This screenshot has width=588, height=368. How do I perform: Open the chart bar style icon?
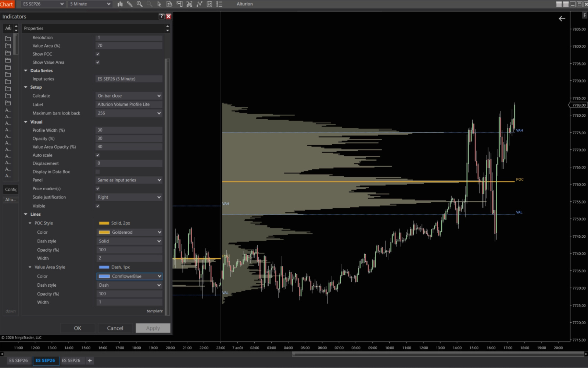coord(120,4)
